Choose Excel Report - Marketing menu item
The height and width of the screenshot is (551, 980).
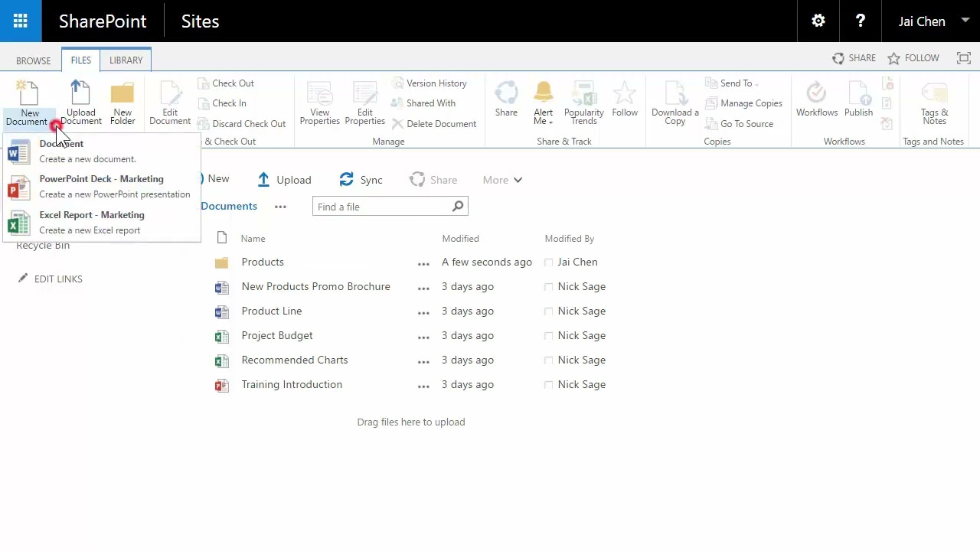[101, 223]
